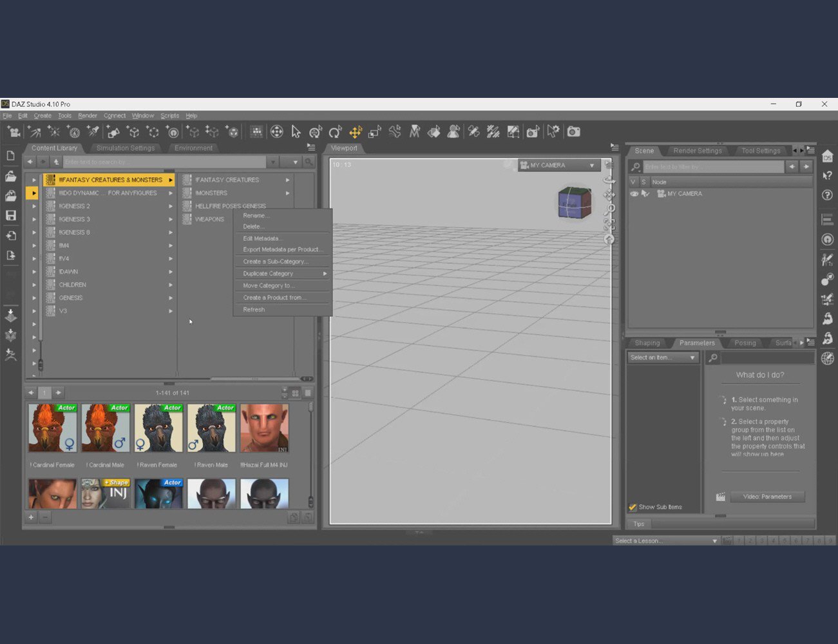Choose Move Category to... option

pyautogui.click(x=282, y=285)
